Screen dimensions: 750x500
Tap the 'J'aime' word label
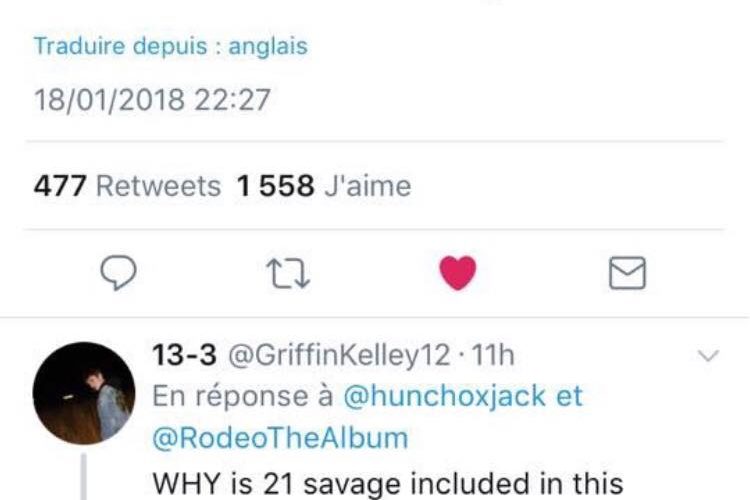(367, 186)
